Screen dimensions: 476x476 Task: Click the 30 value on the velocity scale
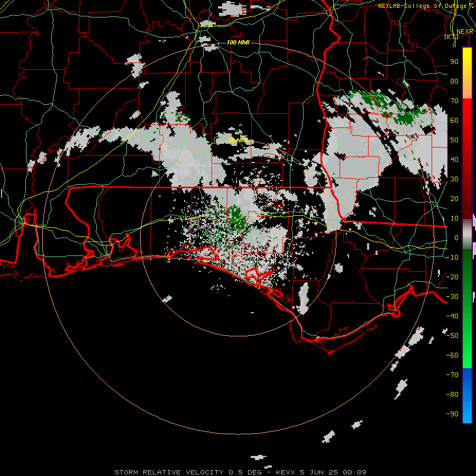pyautogui.click(x=454, y=179)
